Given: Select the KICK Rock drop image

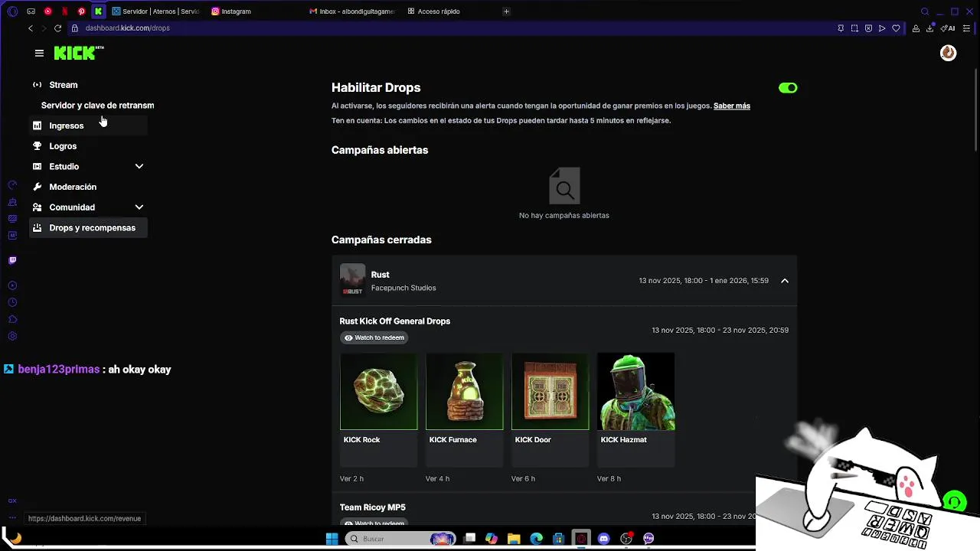Looking at the screenshot, I should 379,391.
